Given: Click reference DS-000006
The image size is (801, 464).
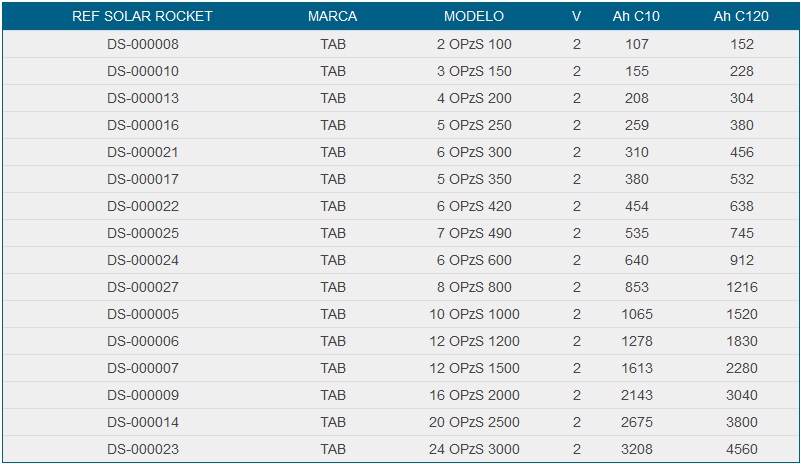Looking at the screenshot, I should point(142,341).
